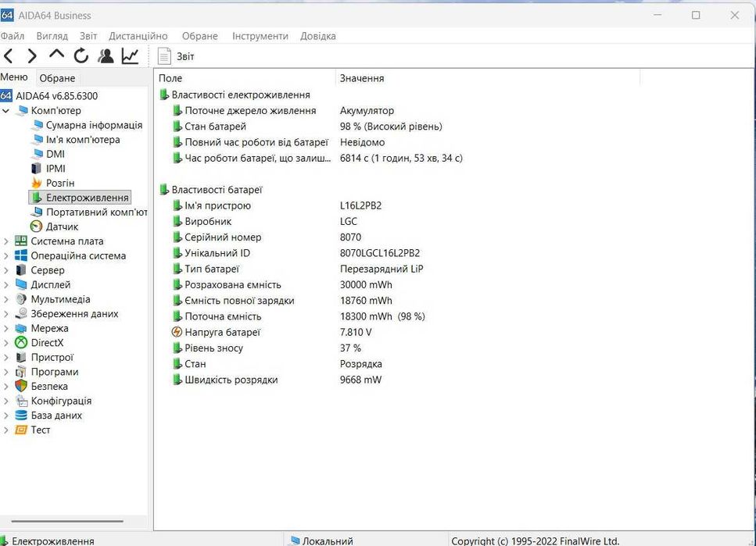Select Сумарна інформація in the tree

pos(94,125)
